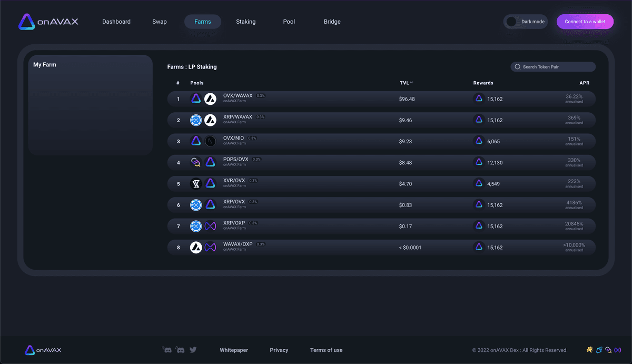Click the XRP token icon in XRP/WAVAX pool
The image size is (632, 364).
tap(196, 120)
